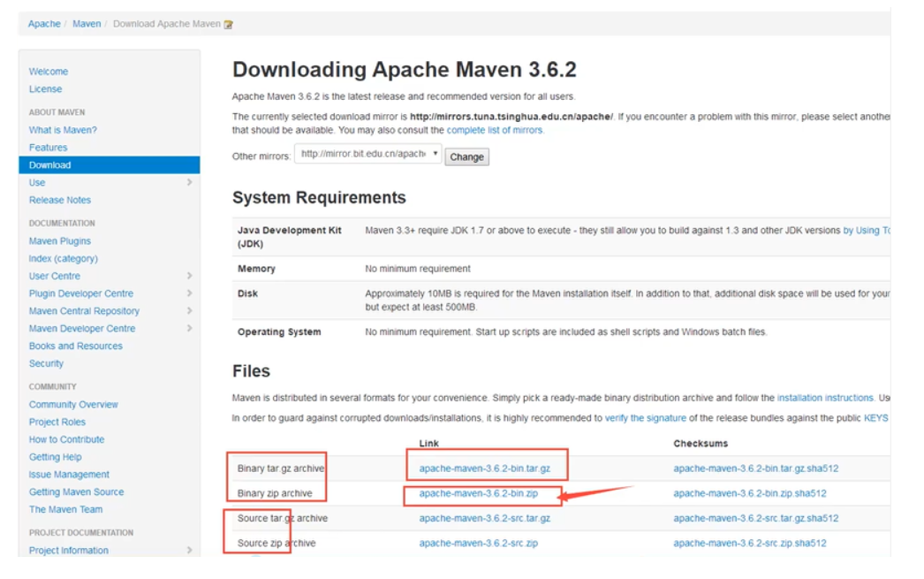
Task: Open apache-maven-3.6.2-src.zip.sha512 checksum
Action: point(750,543)
